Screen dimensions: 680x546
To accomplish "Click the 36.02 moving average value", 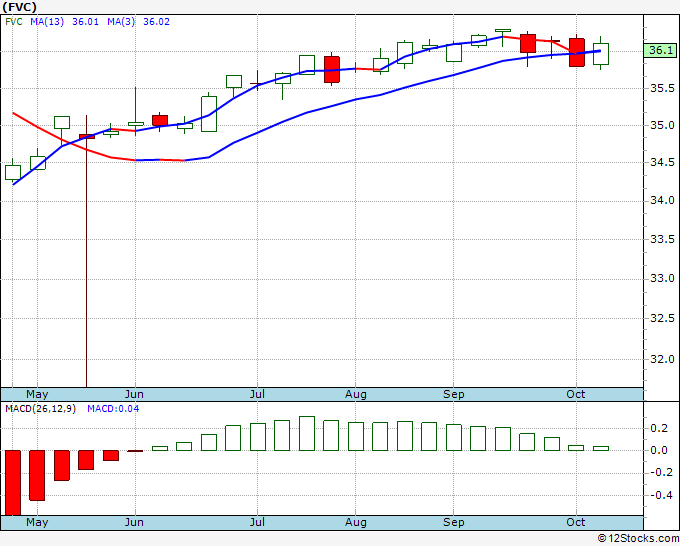I will [156, 22].
